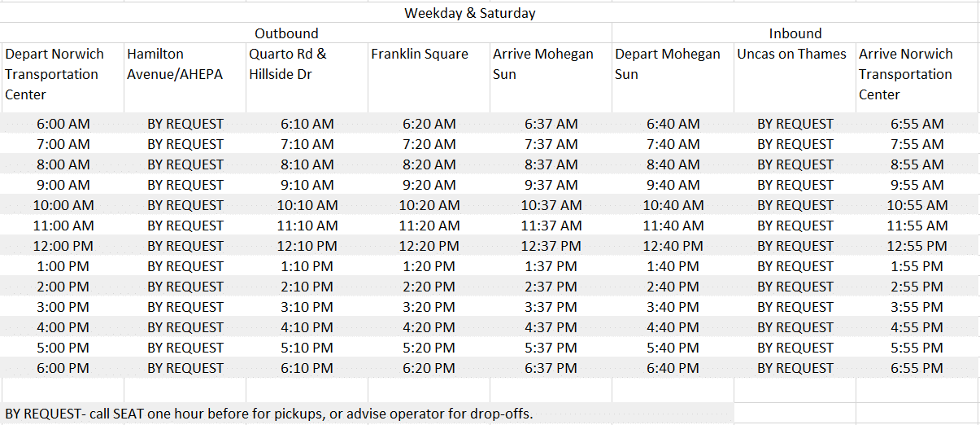The width and height of the screenshot is (980, 425).
Task: Click BY REQUEST in the 9:00 AM Hamilton row
Action: pos(185,185)
